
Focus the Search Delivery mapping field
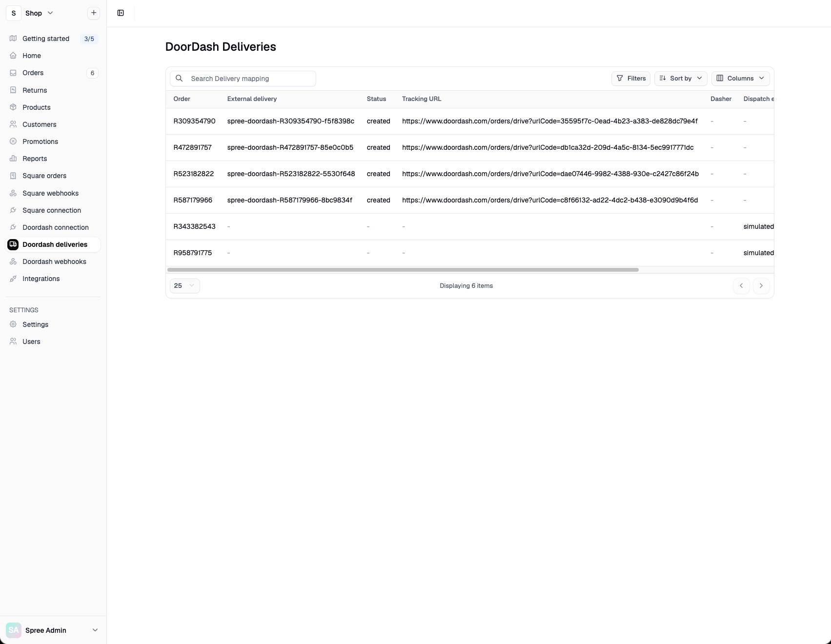(243, 79)
